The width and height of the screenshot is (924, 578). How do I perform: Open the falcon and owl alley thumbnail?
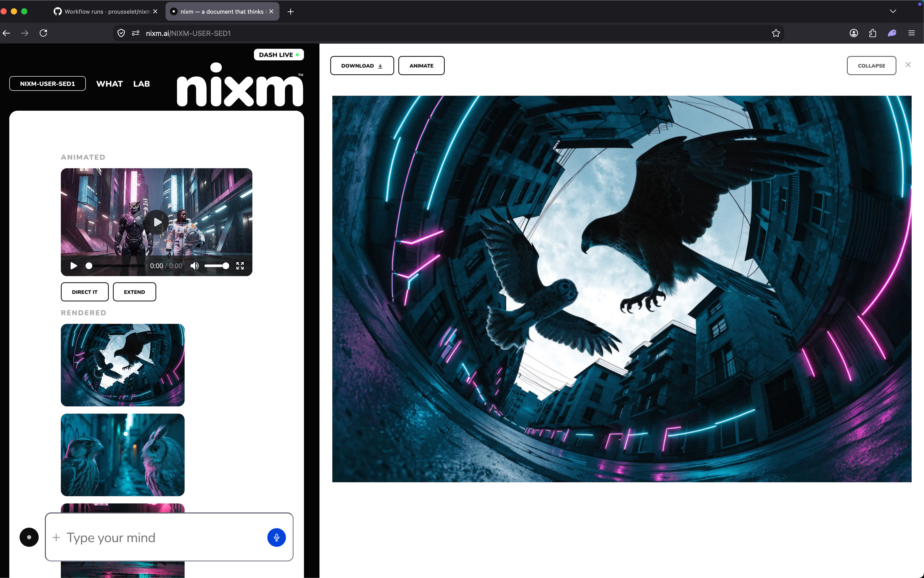pyautogui.click(x=122, y=455)
